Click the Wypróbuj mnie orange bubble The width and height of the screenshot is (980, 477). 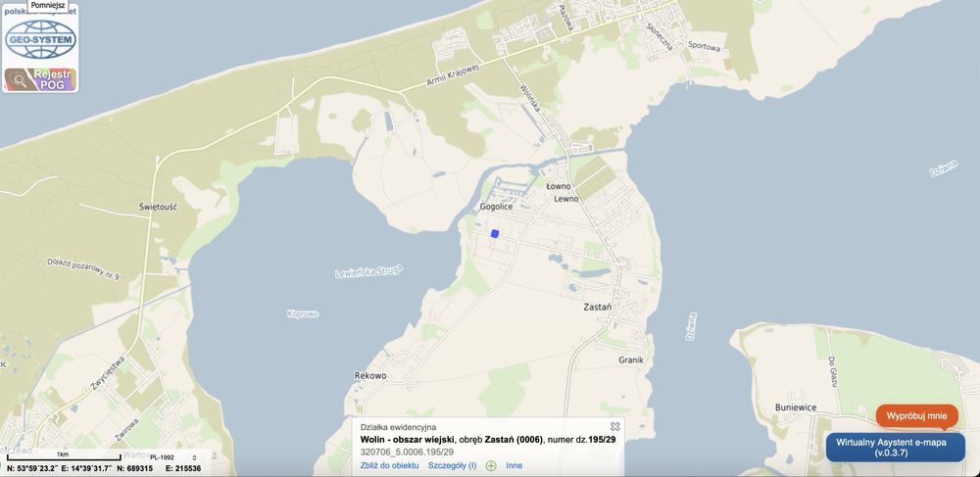pos(917,416)
